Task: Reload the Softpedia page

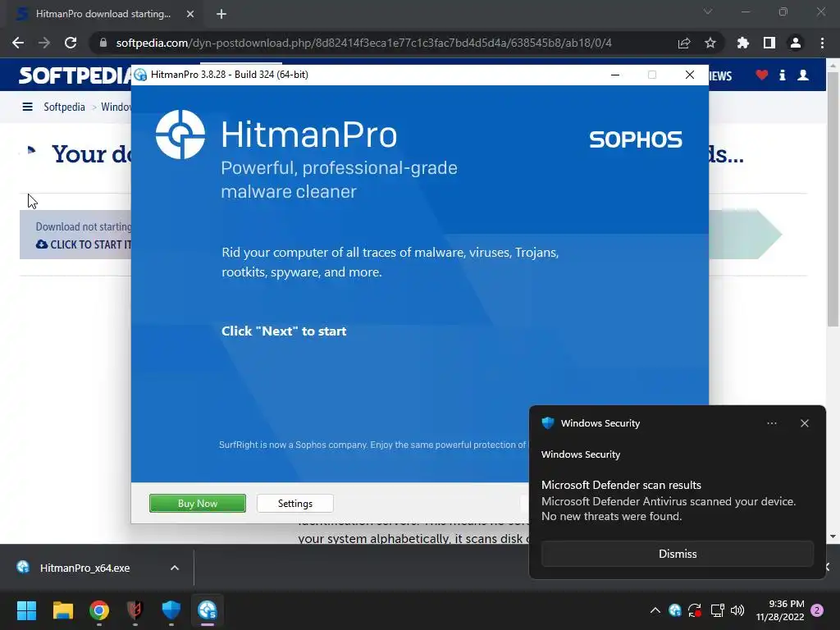Action: [x=71, y=43]
